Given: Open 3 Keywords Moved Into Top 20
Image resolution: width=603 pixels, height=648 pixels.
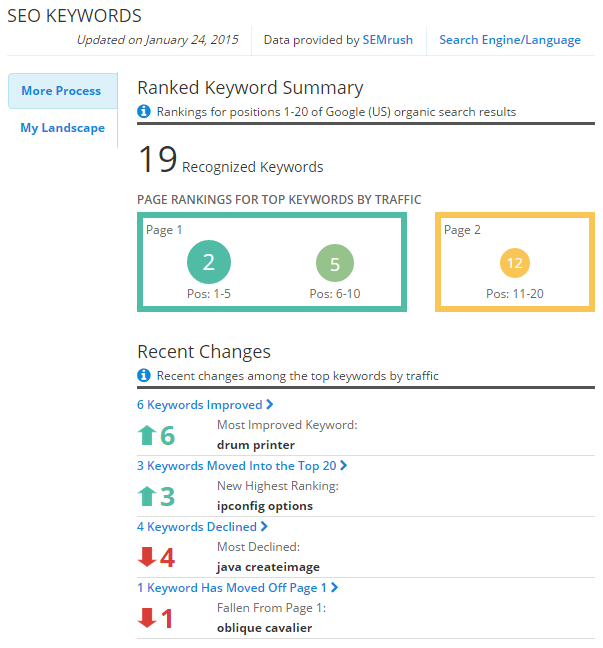Looking at the screenshot, I should tap(236, 466).
